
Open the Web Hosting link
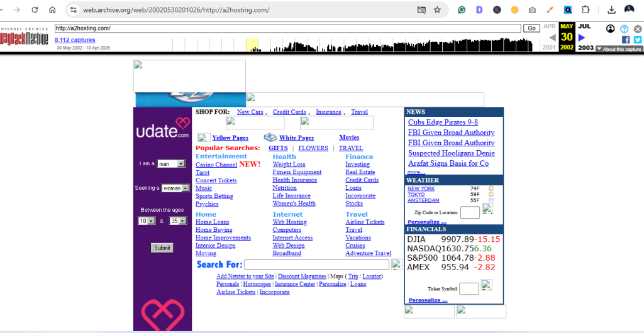(x=289, y=222)
